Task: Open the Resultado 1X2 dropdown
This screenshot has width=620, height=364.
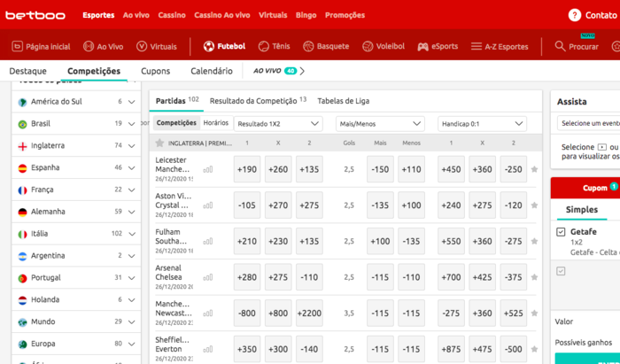Action: [x=278, y=124]
